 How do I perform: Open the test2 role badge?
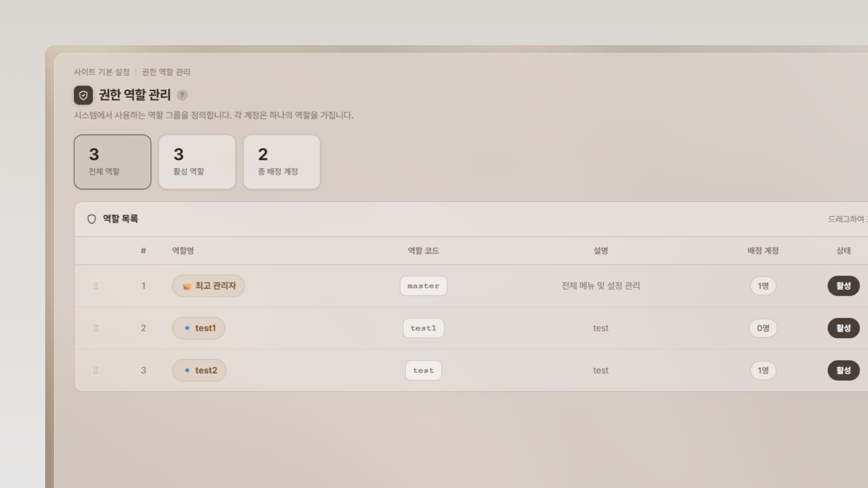[199, 371]
